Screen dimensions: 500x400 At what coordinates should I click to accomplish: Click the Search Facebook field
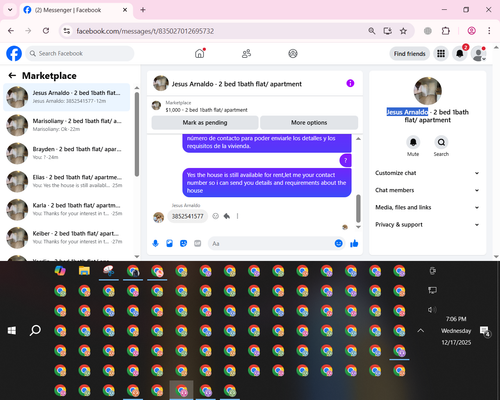[x=80, y=53]
